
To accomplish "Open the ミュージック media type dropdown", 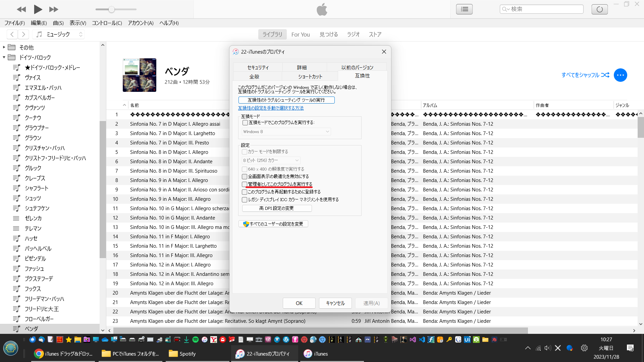I will click(x=59, y=34).
